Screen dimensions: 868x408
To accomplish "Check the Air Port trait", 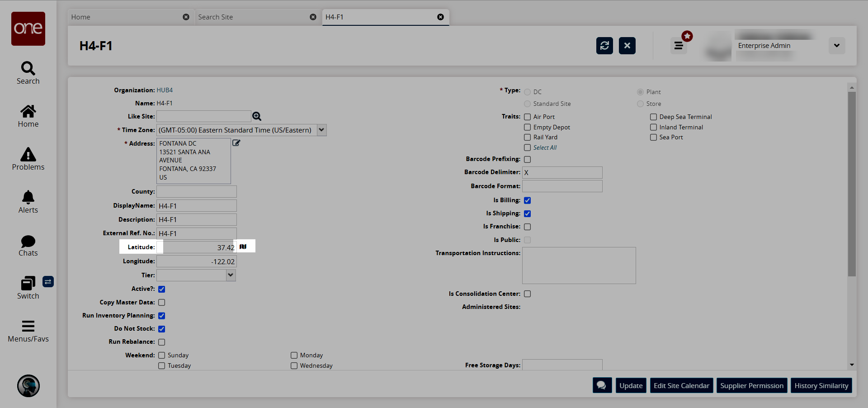I will [527, 117].
